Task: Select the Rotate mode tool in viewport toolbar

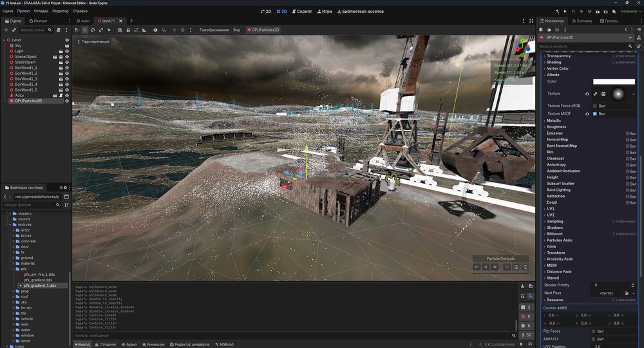Action: point(93,30)
